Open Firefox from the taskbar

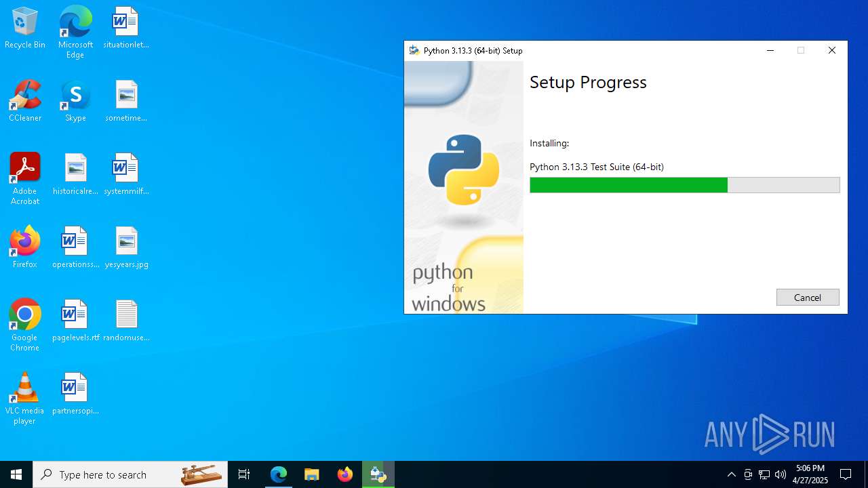coord(344,474)
